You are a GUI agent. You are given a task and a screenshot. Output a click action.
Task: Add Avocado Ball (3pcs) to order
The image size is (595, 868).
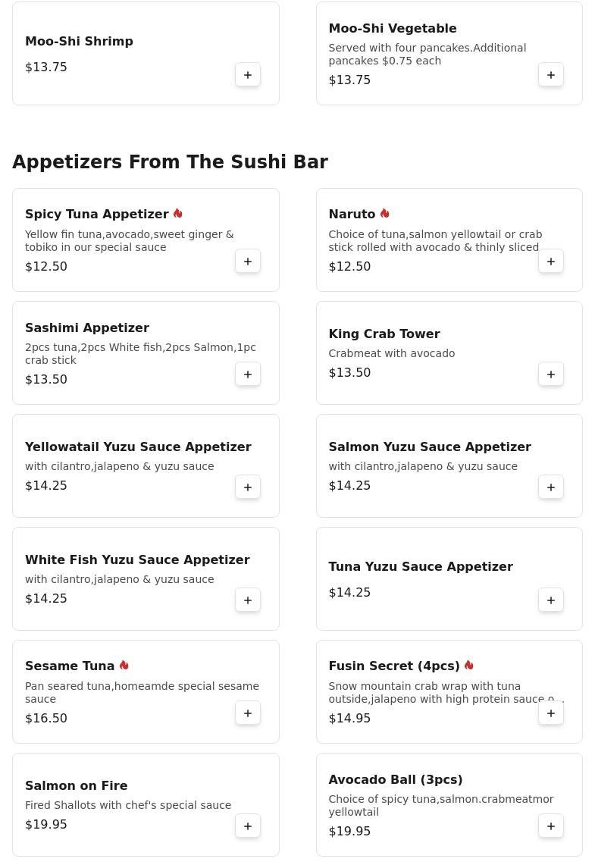pos(551,826)
